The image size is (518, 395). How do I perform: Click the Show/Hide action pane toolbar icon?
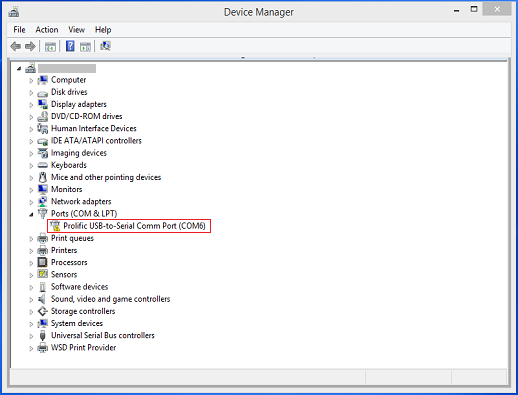coord(85,46)
